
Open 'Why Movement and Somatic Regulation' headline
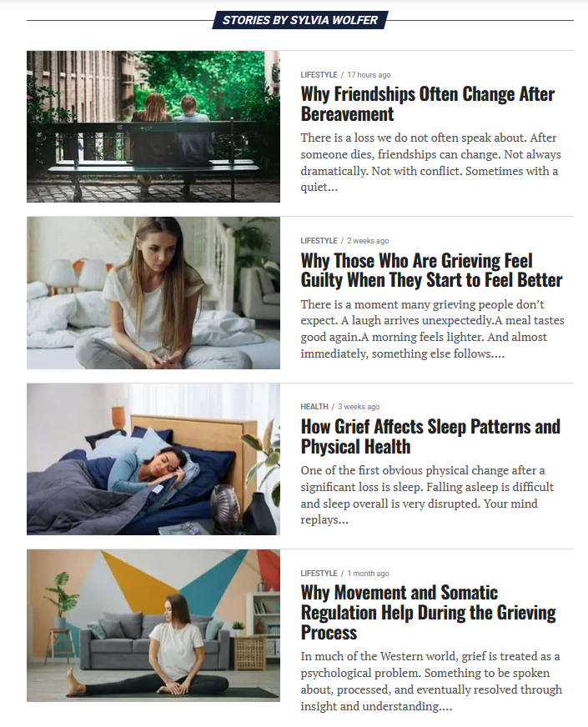[428, 613]
